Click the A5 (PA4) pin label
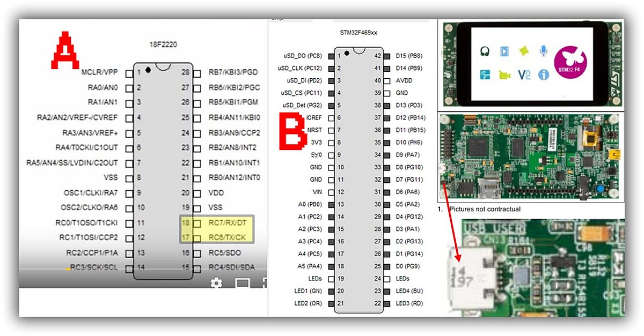This screenshot has height=336, width=644. click(310, 266)
